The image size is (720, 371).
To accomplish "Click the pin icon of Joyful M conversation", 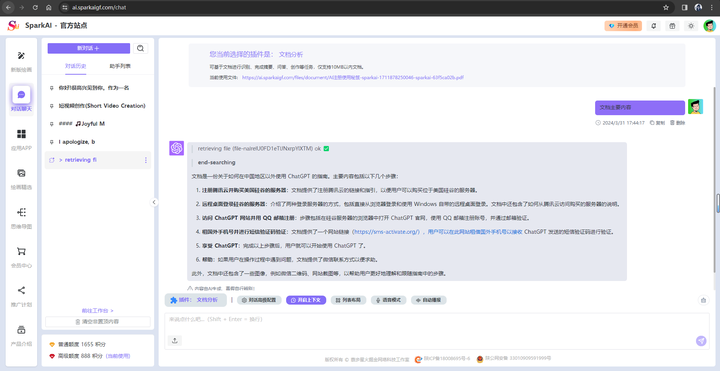I will pos(51,124).
